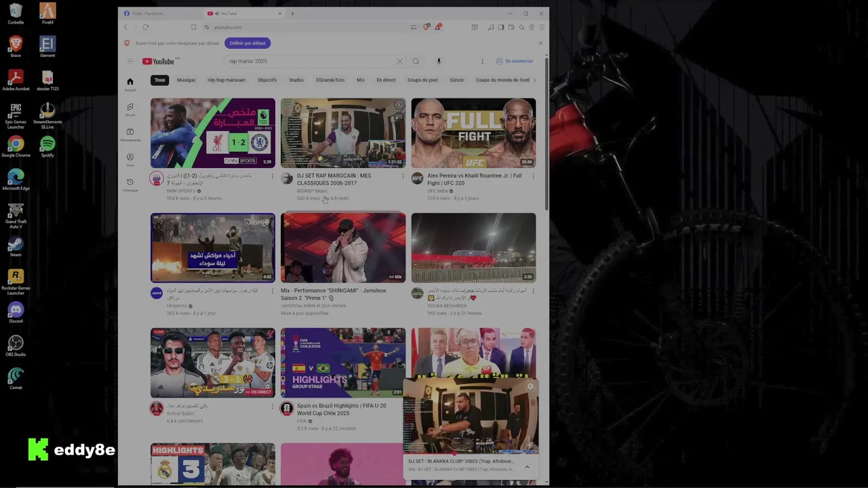The image size is (868, 488).
Task: Open the Brave desktop shortcut
Action: click(16, 47)
